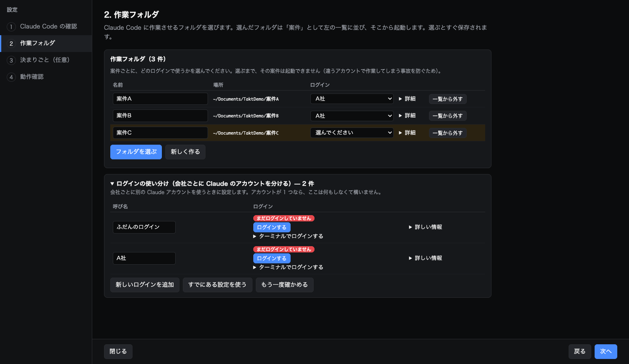Click 新しいログインを追加 button

tap(145, 285)
